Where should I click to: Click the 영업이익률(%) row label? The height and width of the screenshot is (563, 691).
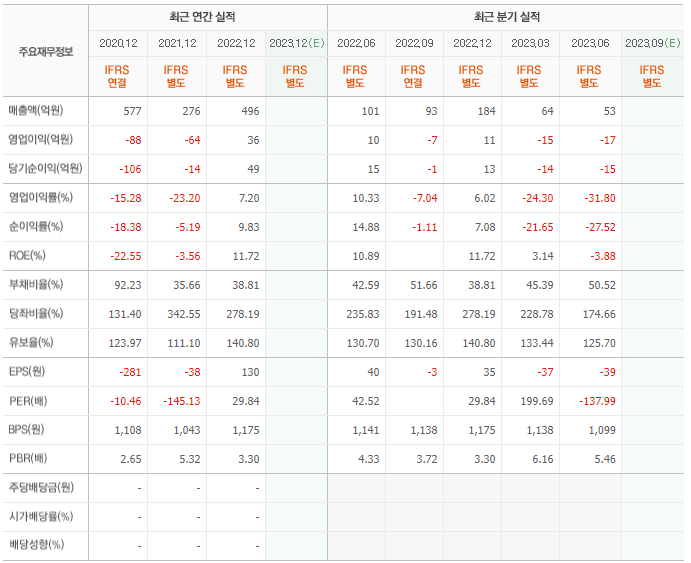[41, 198]
